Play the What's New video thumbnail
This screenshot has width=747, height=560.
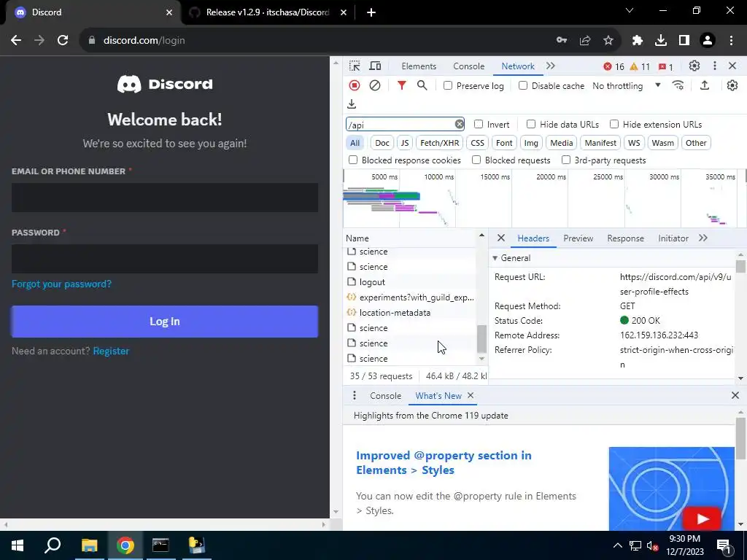pos(702,518)
